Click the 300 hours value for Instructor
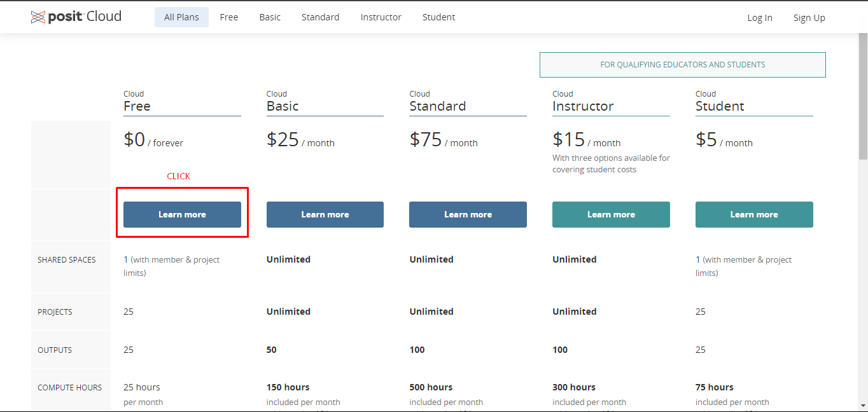This screenshot has width=868, height=412. (574, 387)
